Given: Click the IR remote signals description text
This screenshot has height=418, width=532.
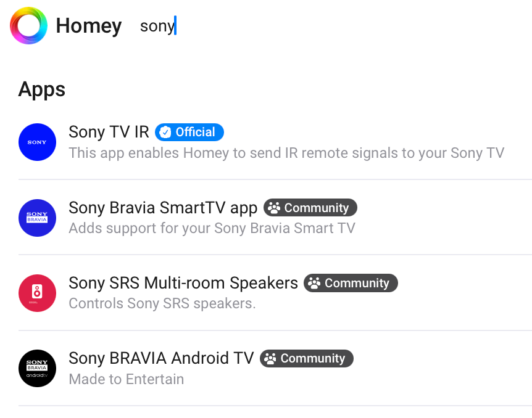Looking at the screenshot, I should click(286, 152).
